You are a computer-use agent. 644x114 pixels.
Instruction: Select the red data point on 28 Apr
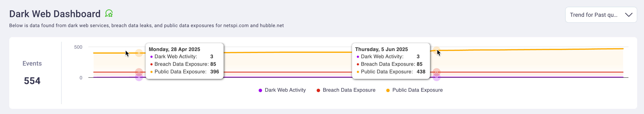click(139, 72)
